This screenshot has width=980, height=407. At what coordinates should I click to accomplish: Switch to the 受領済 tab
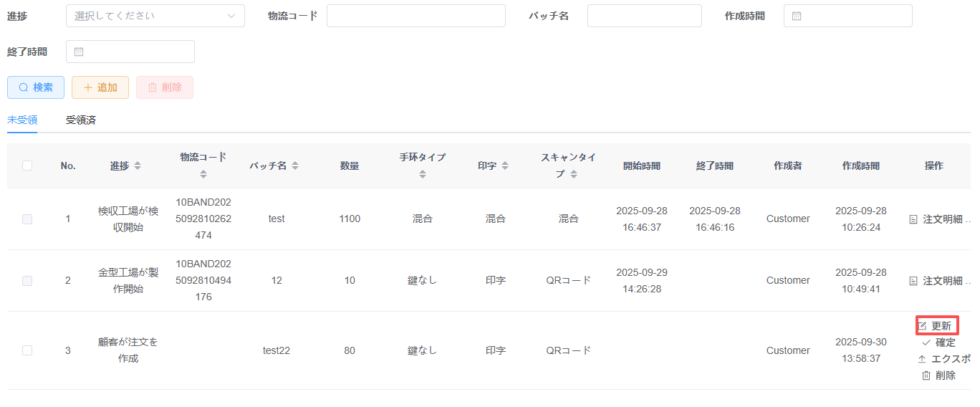click(x=81, y=120)
